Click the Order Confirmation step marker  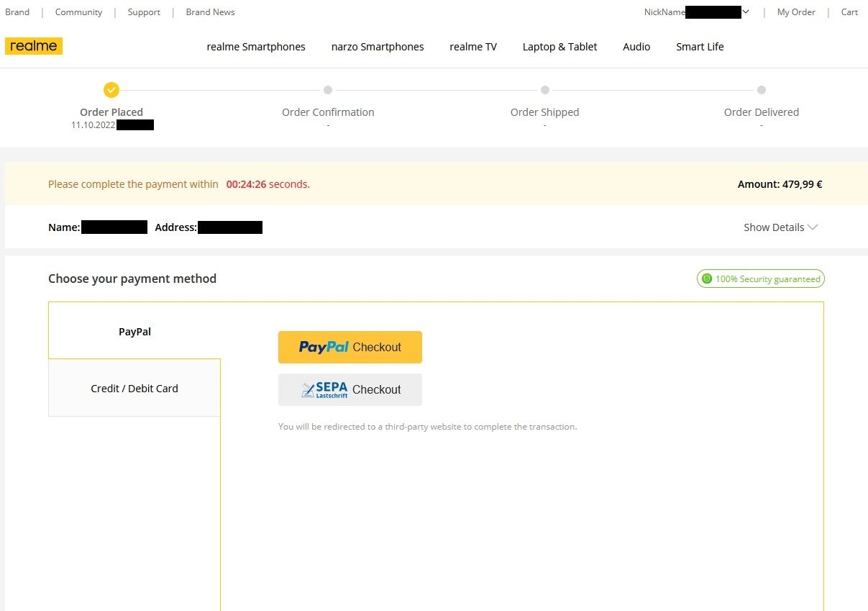tap(328, 90)
